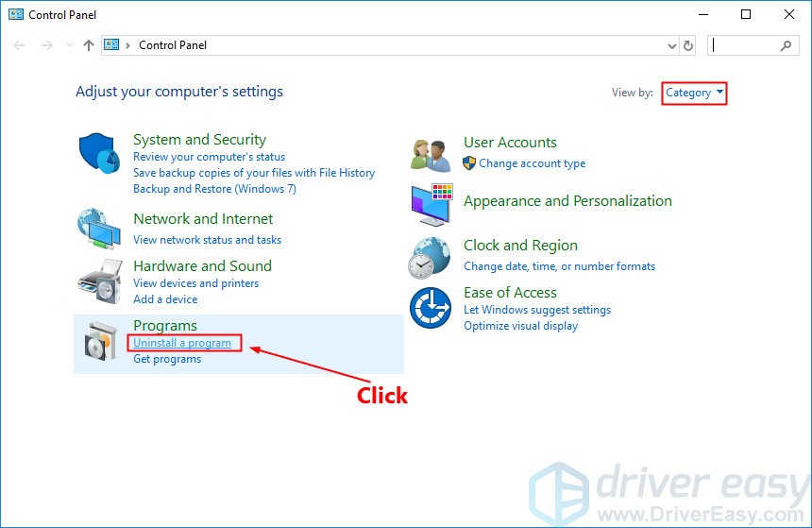Viewport: 812px width, 528px height.
Task: Select Change date, time, or number formats
Action: [559, 266]
